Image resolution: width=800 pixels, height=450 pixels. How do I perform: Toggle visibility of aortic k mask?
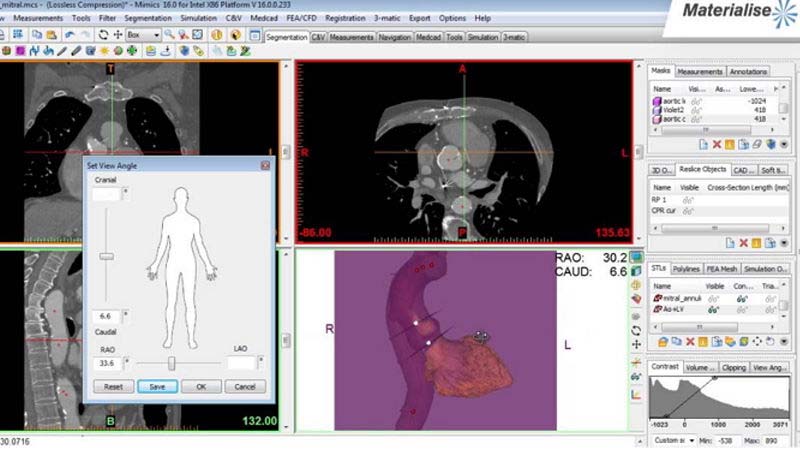click(696, 102)
